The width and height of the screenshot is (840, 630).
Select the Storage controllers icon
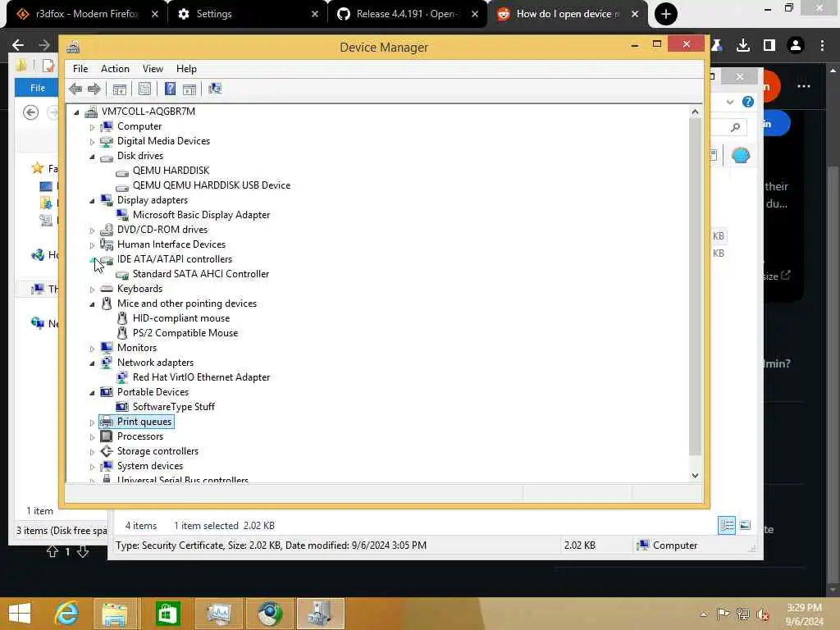[x=107, y=452]
